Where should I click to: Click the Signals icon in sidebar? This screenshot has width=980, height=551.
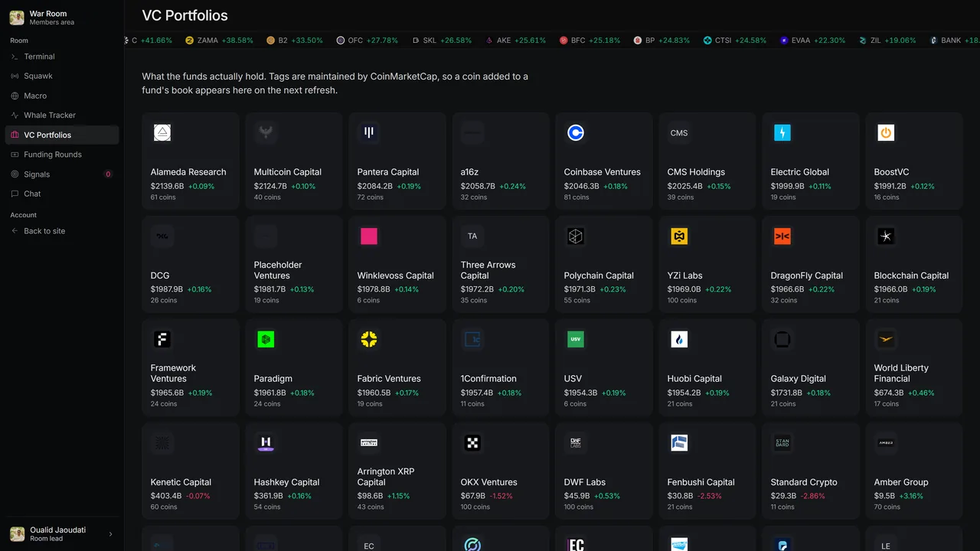click(x=15, y=174)
